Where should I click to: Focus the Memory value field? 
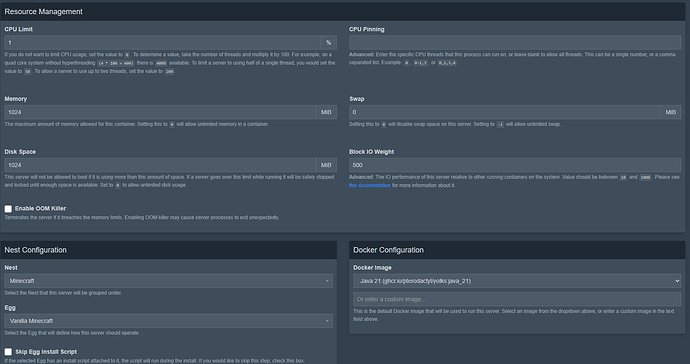(x=160, y=112)
